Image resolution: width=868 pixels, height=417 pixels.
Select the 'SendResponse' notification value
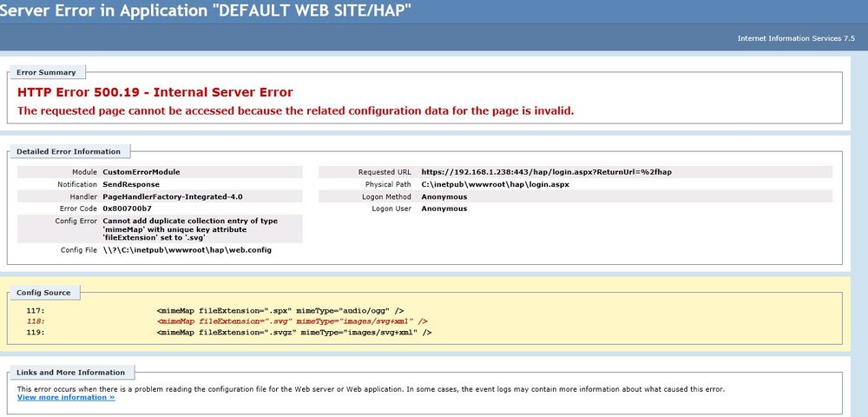(131, 184)
